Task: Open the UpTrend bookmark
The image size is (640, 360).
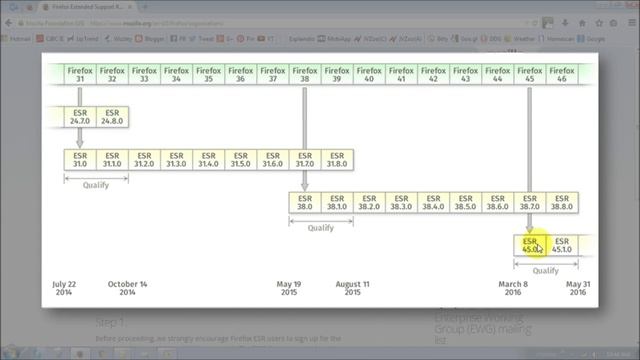Action: point(83,39)
